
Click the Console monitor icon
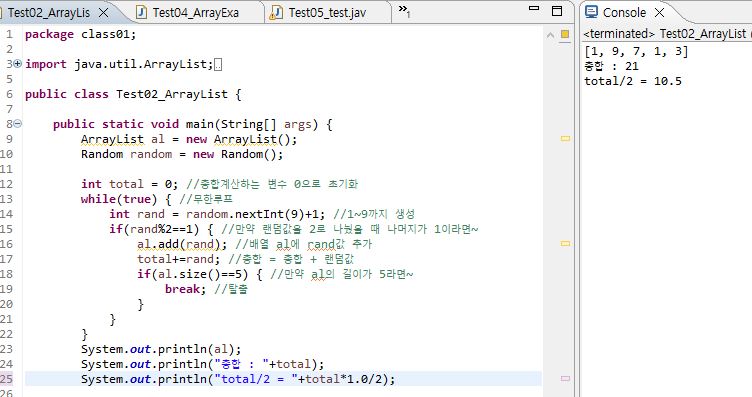pyautogui.click(x=591, y=12)
